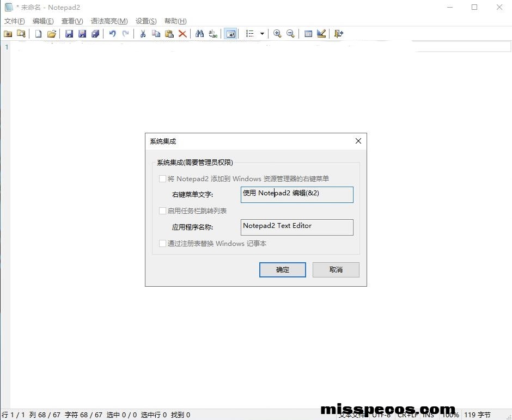Create a new document via toolbar icon
Screen dimensions: 512x420
[38, 34]
